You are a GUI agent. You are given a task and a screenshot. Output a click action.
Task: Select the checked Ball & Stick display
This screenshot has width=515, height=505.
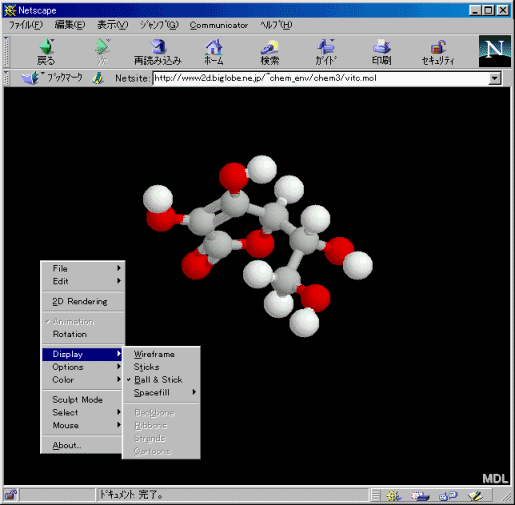pyautogui.click(x=162, y=380)
